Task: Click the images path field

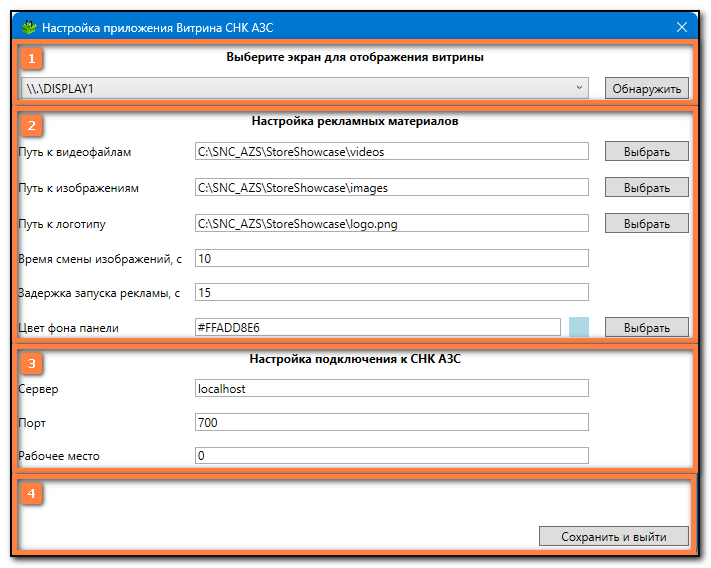Action: (392, 187)
